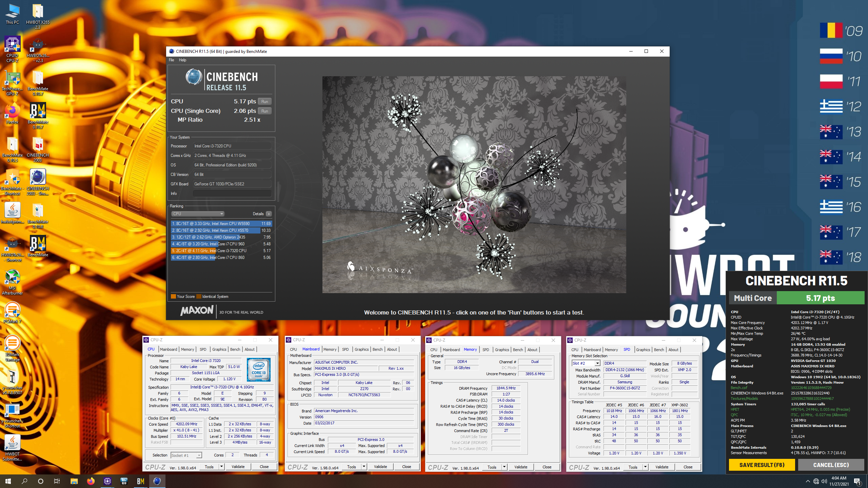868x488 pixels.
Task: Switch to Bench tab in first CPU-Z
Action: pos(235,349)
